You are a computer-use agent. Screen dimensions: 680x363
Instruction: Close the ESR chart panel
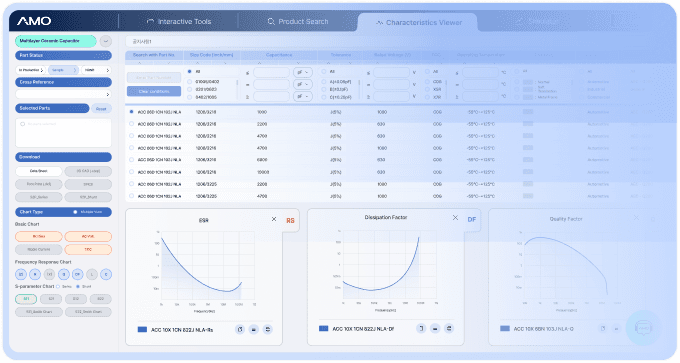pos(274,219)
